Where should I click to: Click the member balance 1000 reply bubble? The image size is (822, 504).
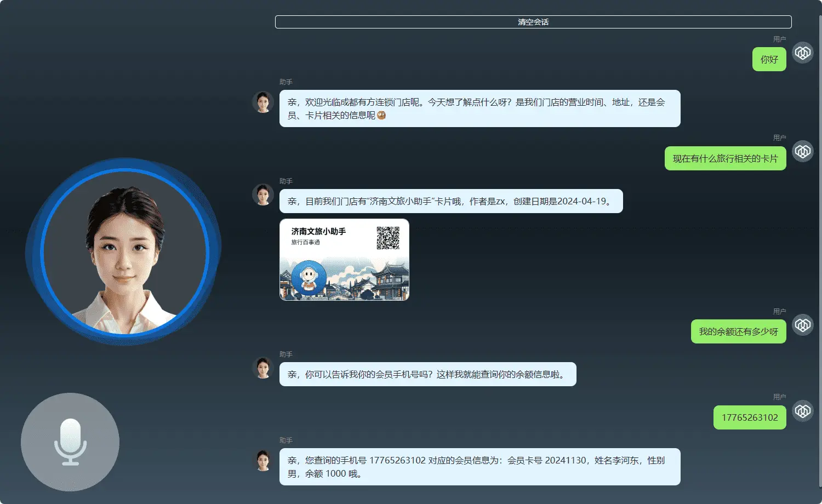click(480, 467)
